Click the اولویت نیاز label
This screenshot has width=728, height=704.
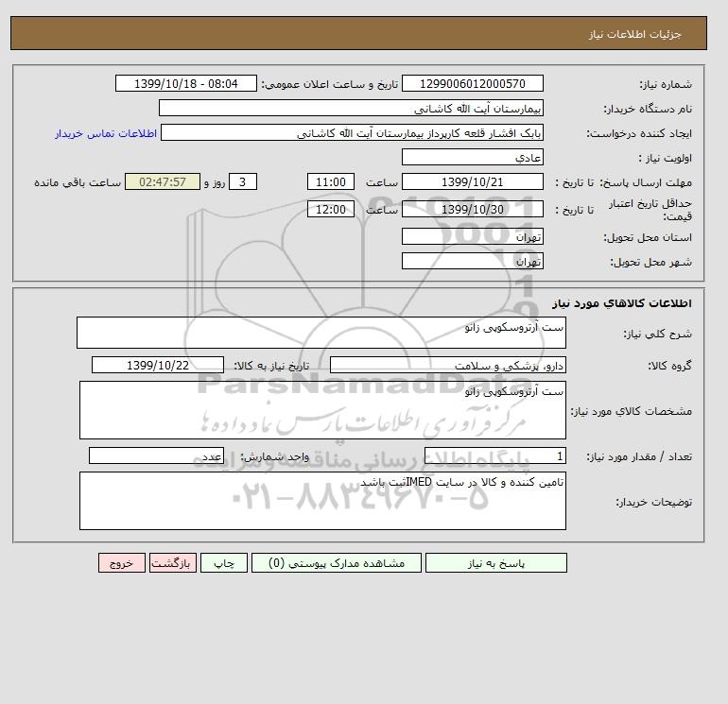pyautogui.click(x=665, y=158)
